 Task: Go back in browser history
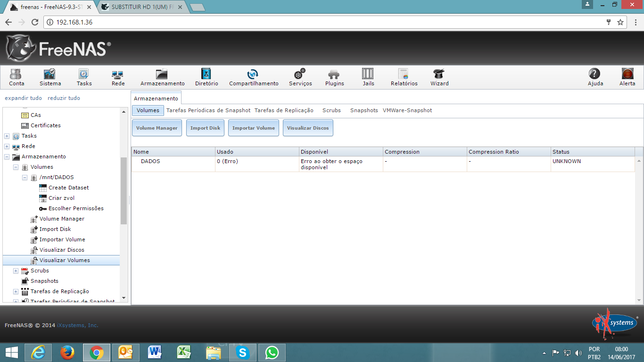click(8, 22)
